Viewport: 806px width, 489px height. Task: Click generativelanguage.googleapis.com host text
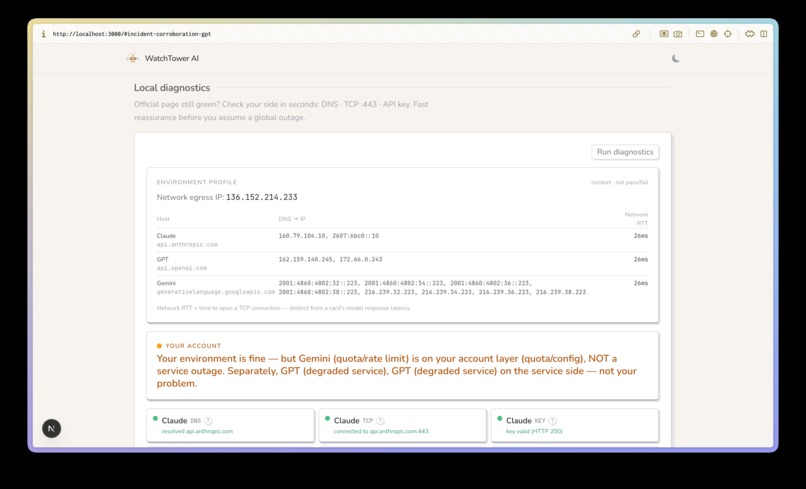pos(215,292)
